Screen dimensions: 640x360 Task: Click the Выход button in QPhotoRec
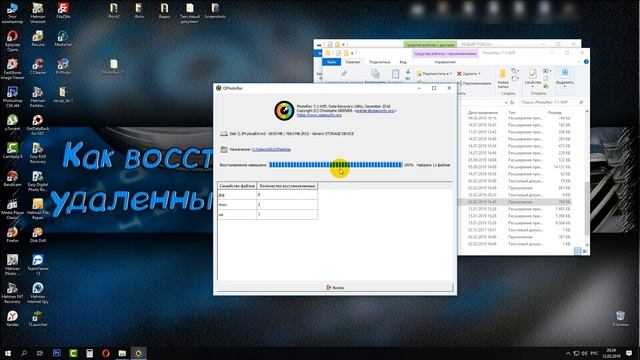(335, 287)
